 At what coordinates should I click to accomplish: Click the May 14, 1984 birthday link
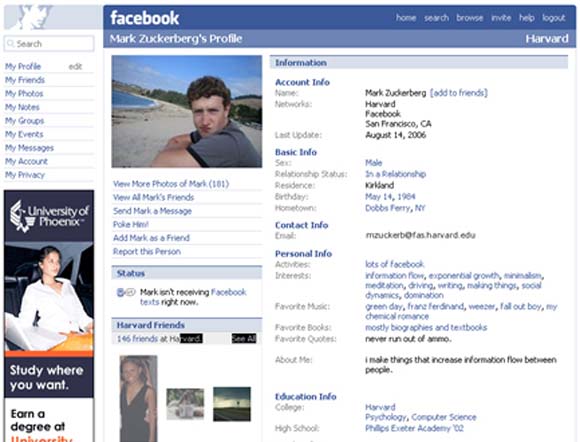click(x=390, y=197)
